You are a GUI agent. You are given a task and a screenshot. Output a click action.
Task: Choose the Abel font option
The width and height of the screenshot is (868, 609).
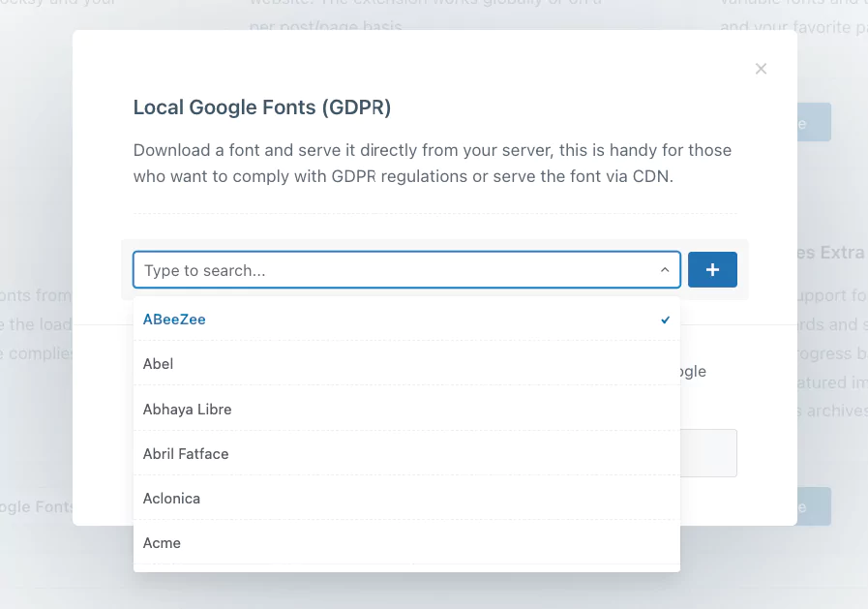(406, 364)
